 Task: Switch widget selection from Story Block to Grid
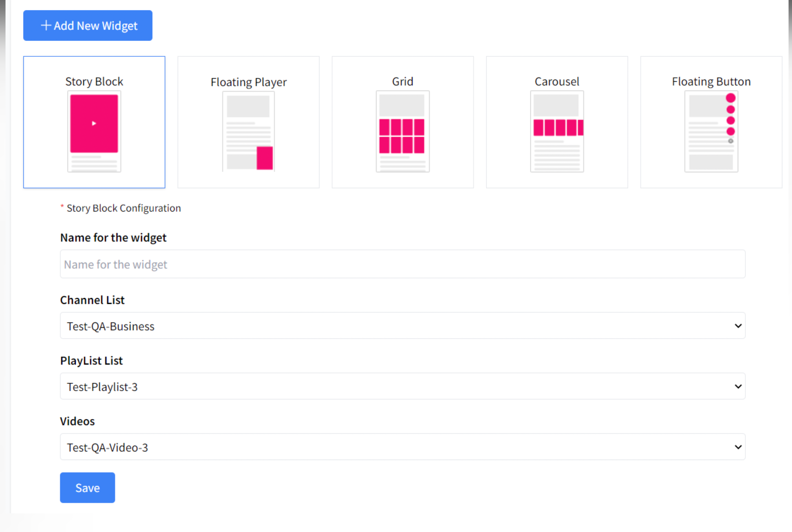click(402, 122)
